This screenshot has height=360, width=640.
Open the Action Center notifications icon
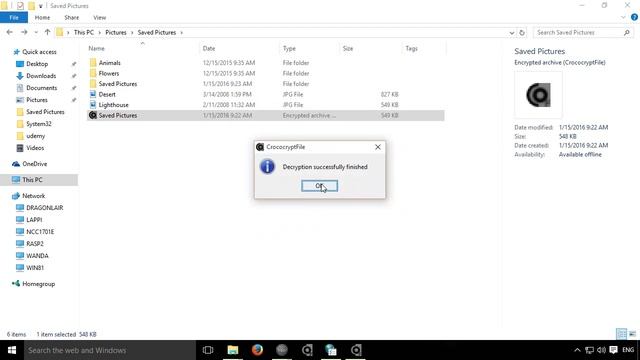pyautogui.click(x=613, y=350)
